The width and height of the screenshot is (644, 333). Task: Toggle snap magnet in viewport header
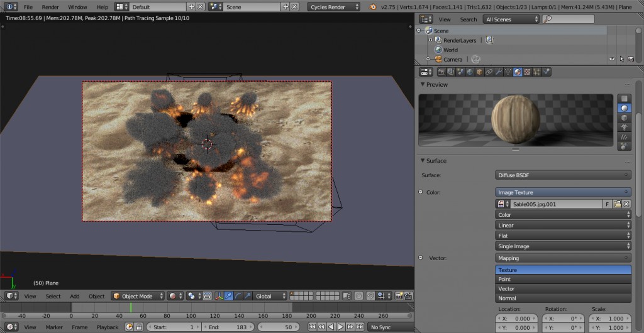click(370, 296)
